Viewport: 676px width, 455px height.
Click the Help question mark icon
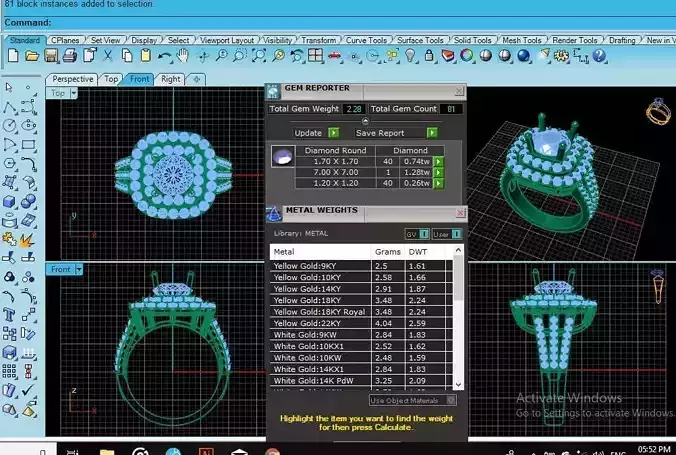[599, 56]
